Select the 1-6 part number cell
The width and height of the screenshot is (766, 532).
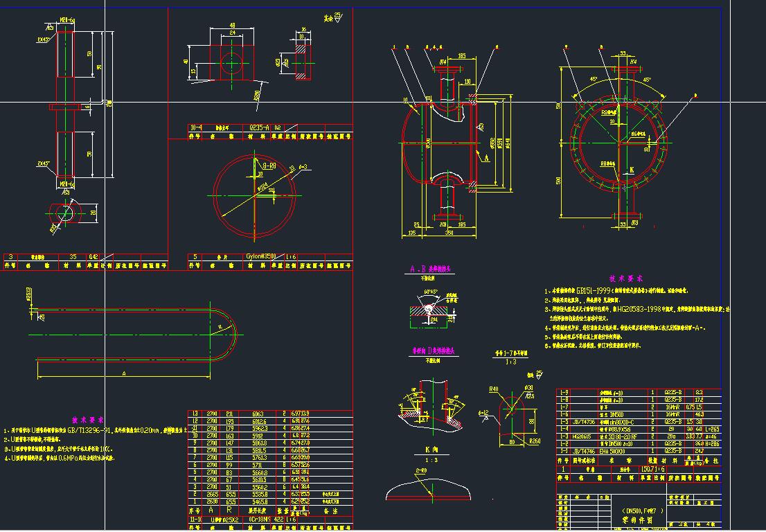tap(564, 415)
